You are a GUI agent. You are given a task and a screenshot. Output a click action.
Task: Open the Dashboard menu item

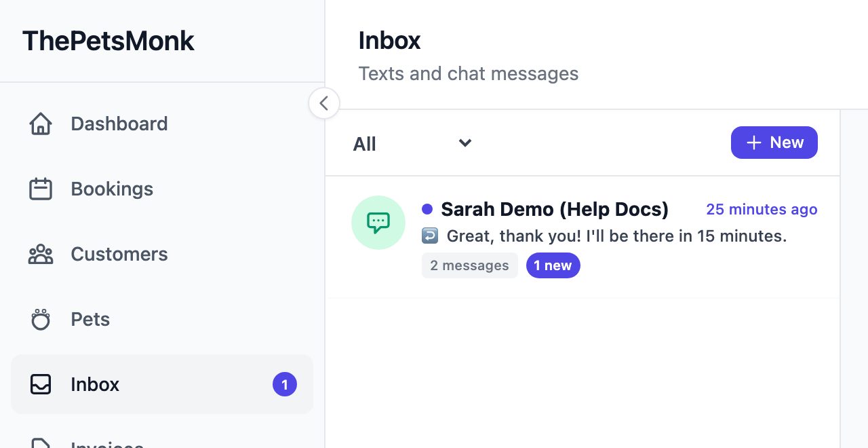pos(162,124)
